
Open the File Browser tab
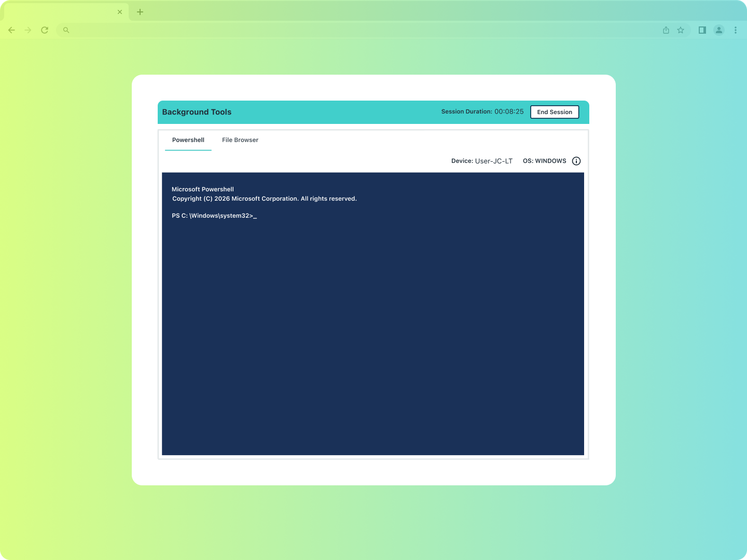pyautogui.click(x=240, y=140)
